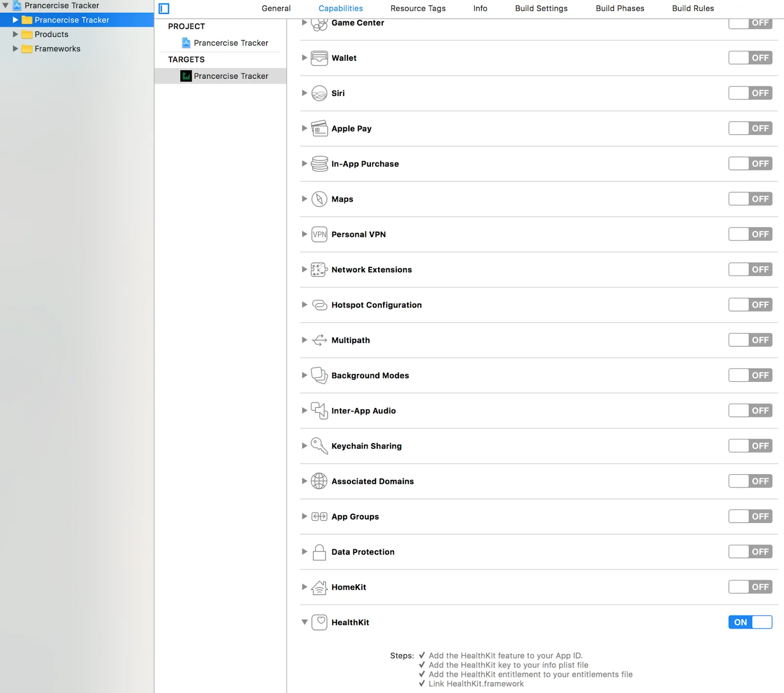
Task: Expand the Frameworks folder in navigator
Action: click(15, 48)
